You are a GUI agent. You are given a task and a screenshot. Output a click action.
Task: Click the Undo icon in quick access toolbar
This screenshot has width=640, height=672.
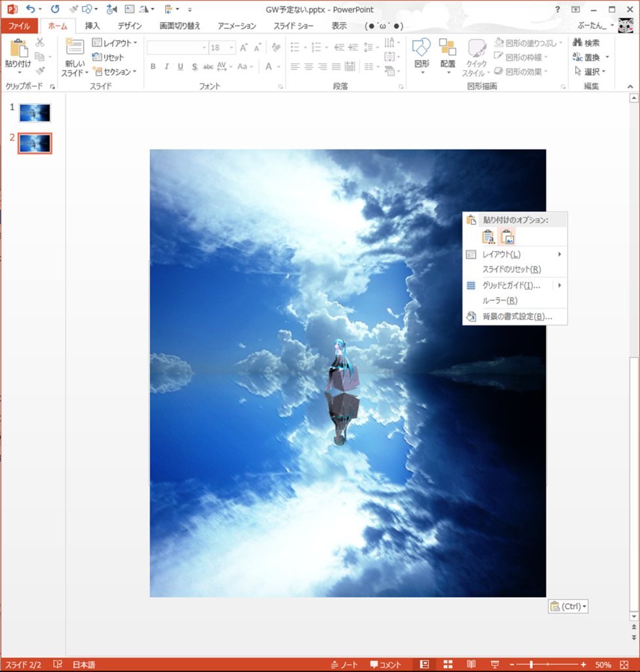click(30, 9)
